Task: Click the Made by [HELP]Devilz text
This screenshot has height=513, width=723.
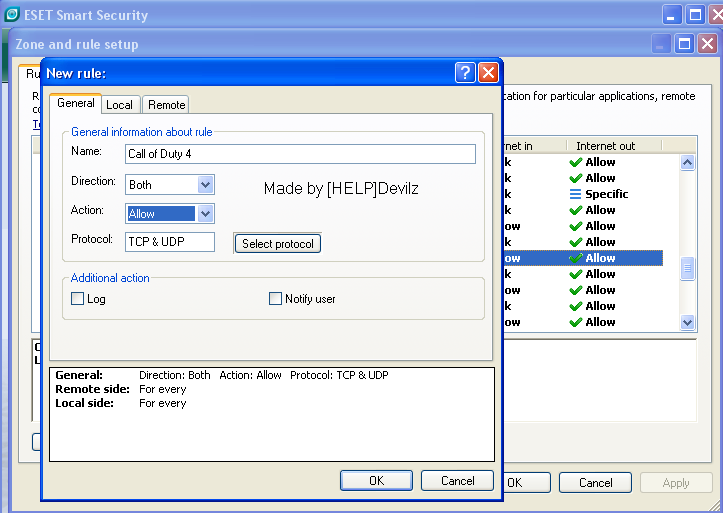Action: 341,189
